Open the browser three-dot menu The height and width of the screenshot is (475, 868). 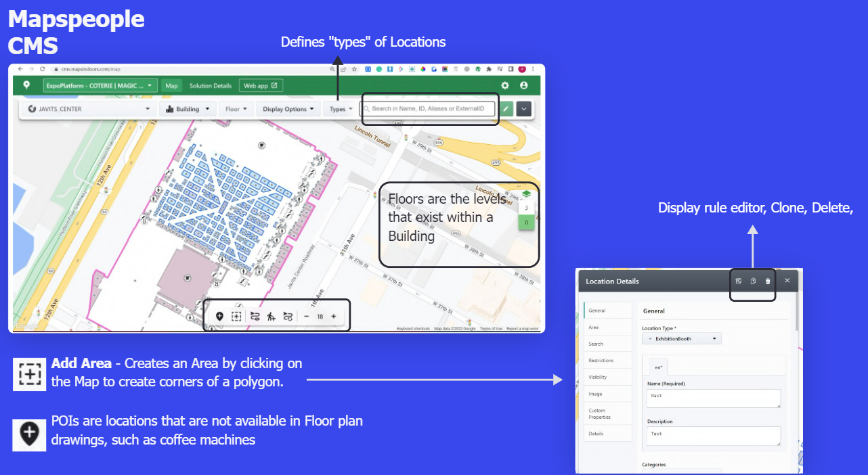(x=534, y=68)
